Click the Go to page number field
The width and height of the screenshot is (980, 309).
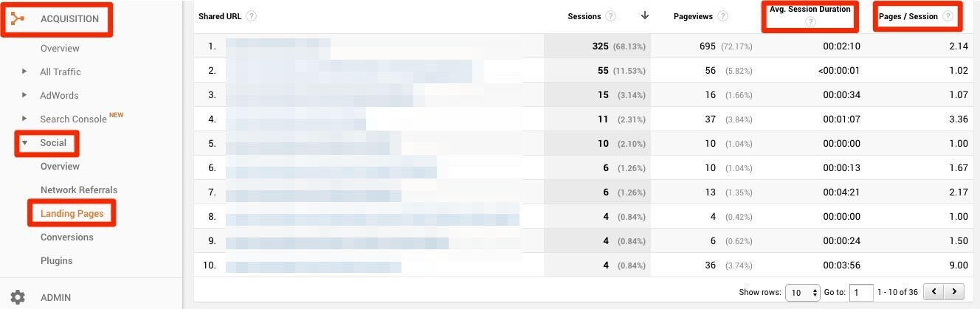click(861, 292)
